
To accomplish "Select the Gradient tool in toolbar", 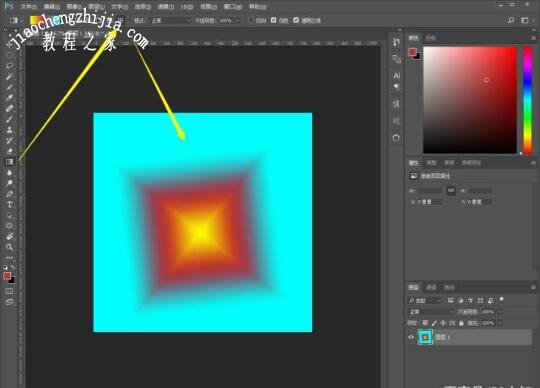I will click(9, 161).
